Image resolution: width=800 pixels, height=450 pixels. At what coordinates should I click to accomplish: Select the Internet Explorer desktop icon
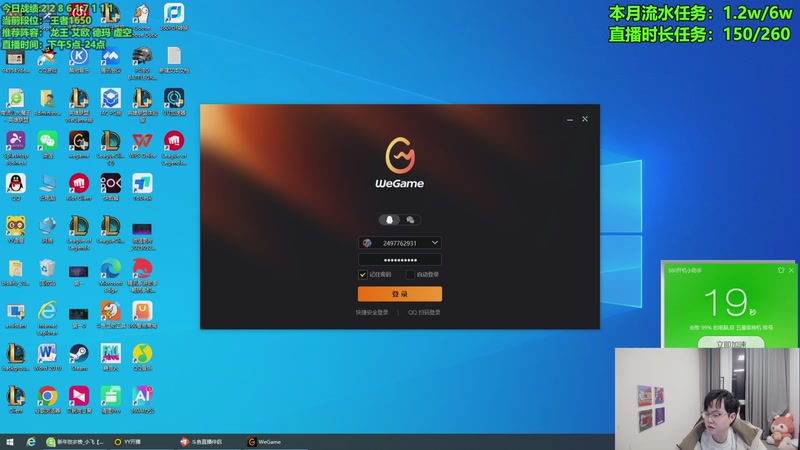coord(47,318)
